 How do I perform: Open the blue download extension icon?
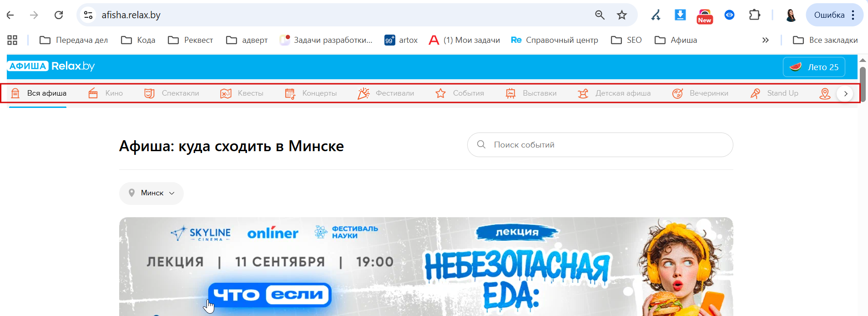point(680,15)
